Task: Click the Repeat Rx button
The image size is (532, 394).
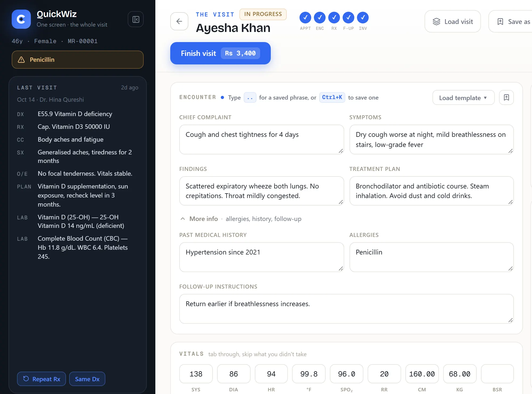Action: pos(41,379)
